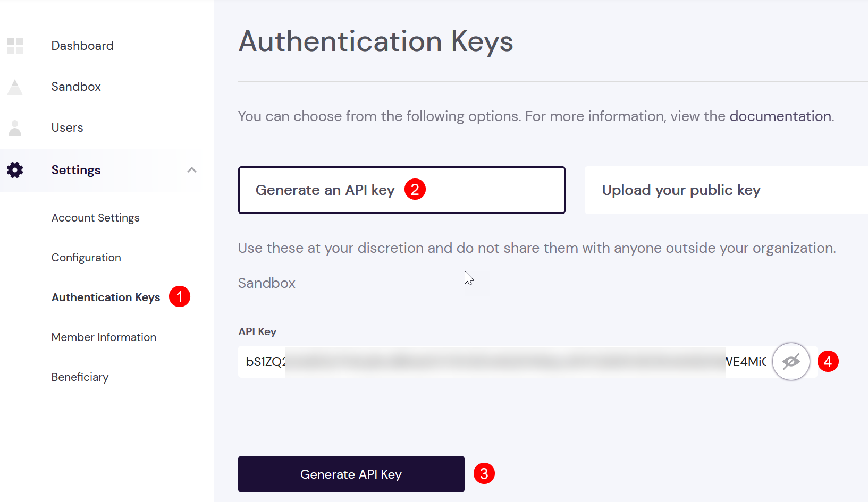The height and width of the screenshot is (502, 868).
Task: Toggle API key visibility eye icon
Action: 791,362
